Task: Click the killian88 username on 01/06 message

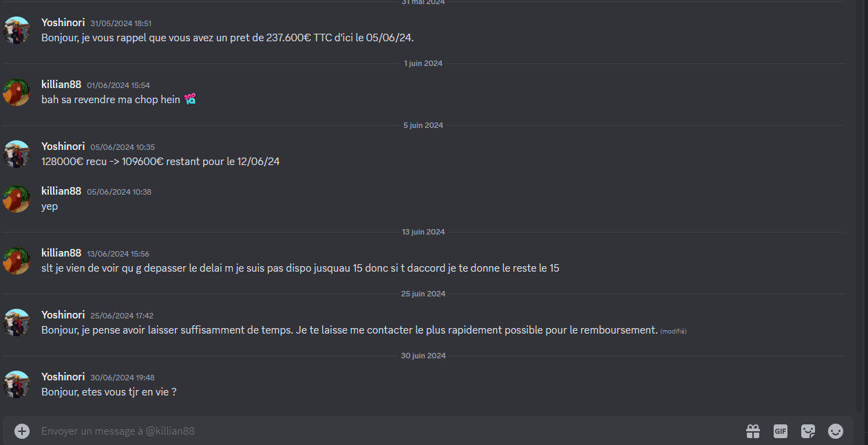Action: (x=61, y=85)
